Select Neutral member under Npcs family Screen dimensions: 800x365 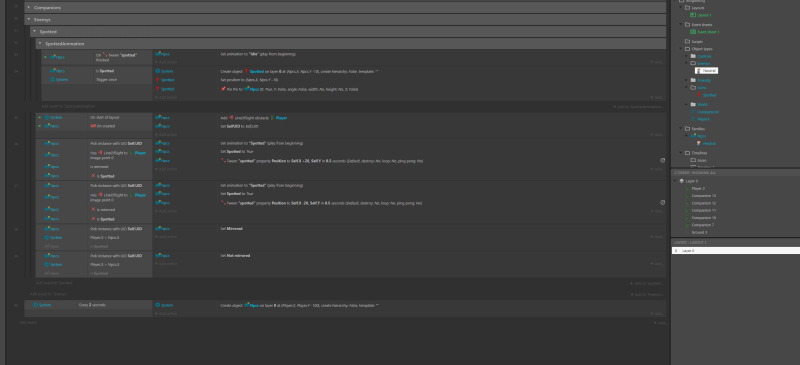tap(709, 143)
